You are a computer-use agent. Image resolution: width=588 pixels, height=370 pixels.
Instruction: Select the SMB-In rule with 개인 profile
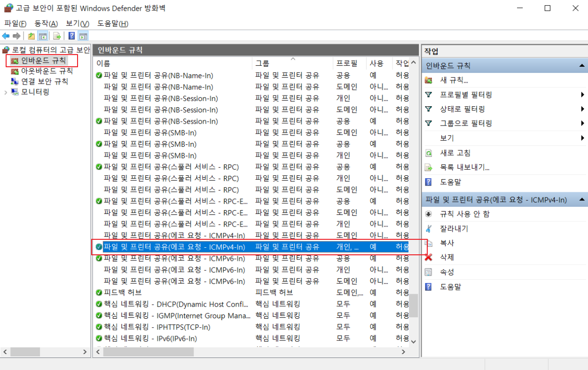[251, 155]
